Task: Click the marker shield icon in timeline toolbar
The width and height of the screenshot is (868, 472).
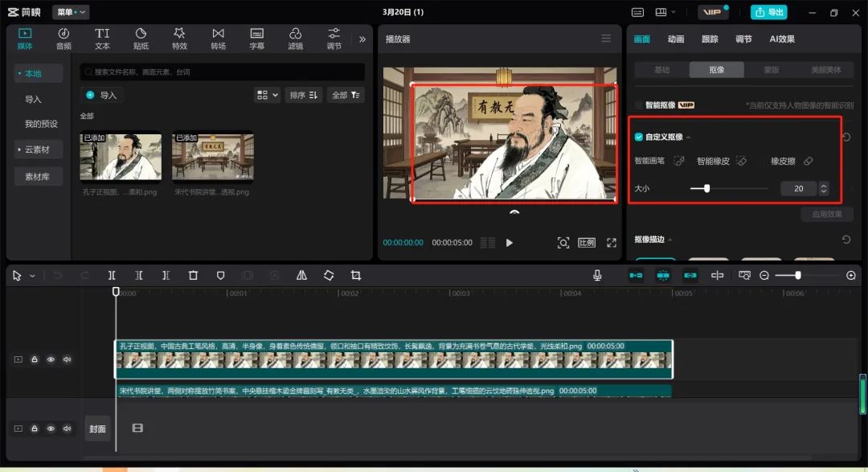Action: pos(220,275)
